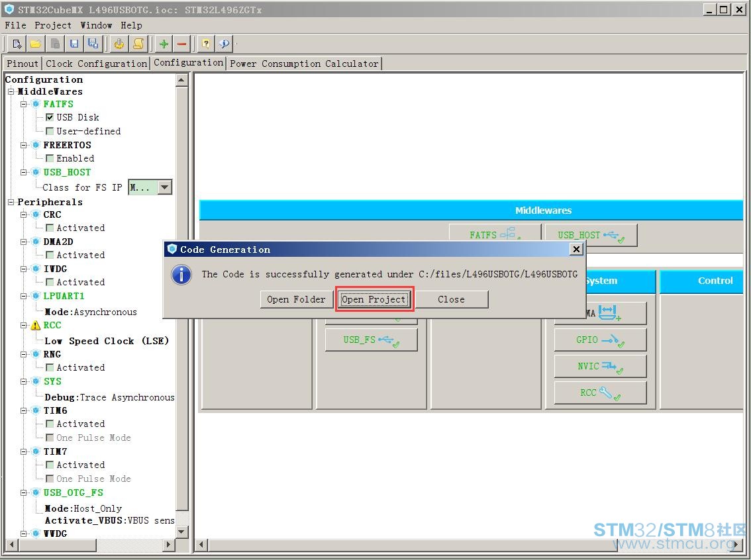Click the yellow question mark Help icon

click(206, 44)
